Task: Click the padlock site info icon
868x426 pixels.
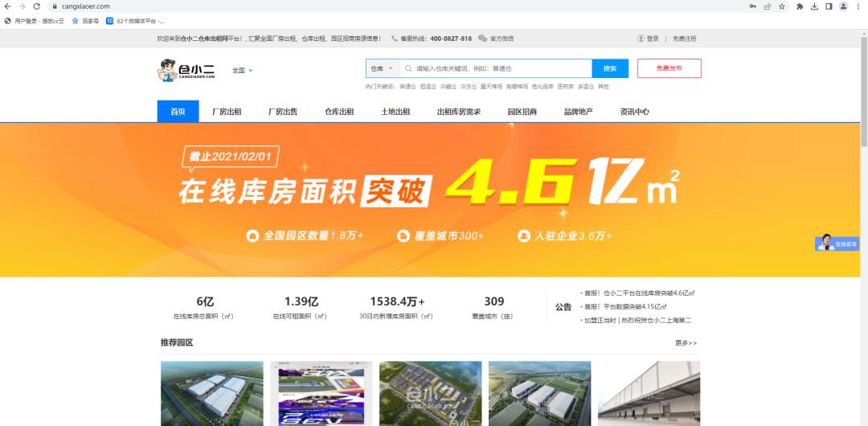Action: (55, 6)
